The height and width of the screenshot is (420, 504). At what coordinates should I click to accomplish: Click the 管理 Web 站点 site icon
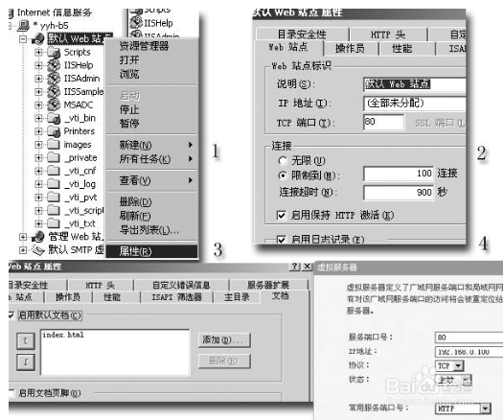coord(38,237)
